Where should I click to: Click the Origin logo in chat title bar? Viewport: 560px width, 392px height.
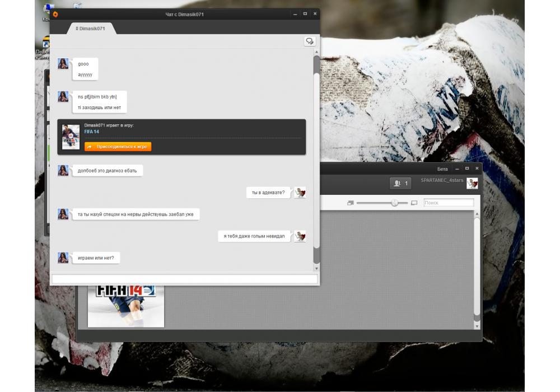click(55, 14)
